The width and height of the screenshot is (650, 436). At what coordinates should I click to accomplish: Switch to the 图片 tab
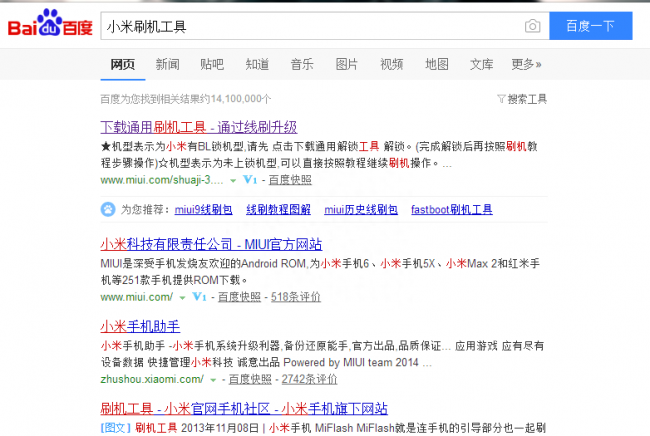(x=347, y=64)
